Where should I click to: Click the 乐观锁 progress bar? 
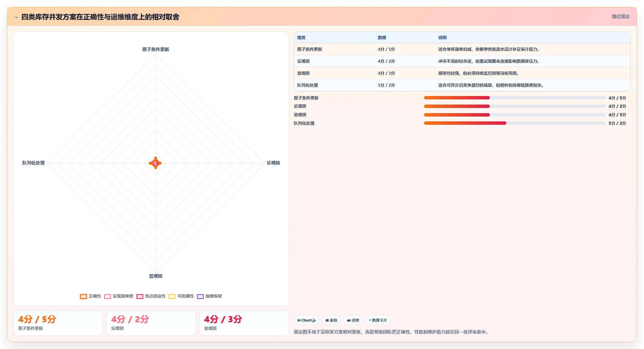(515, 106)
